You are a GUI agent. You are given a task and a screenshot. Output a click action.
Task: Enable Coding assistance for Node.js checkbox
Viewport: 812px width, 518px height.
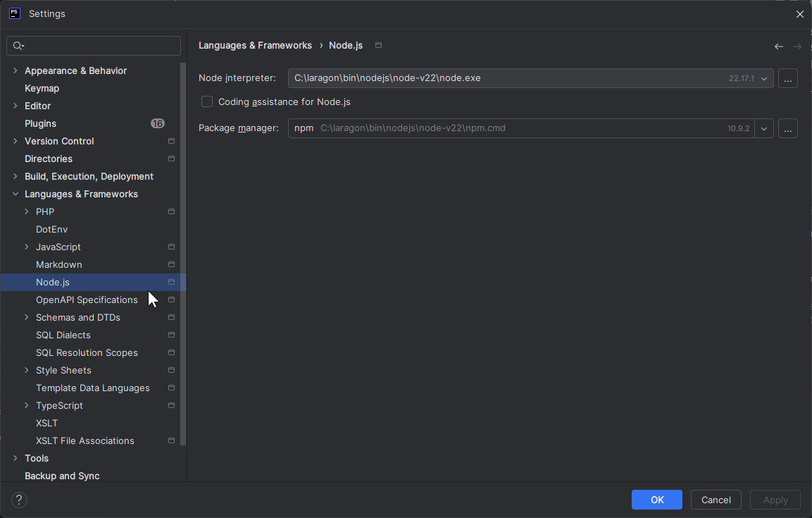coord(207,101)
